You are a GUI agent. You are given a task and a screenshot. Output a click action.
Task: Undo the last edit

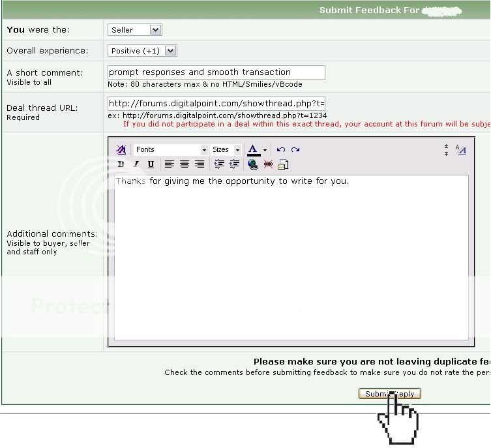point(280,149)
